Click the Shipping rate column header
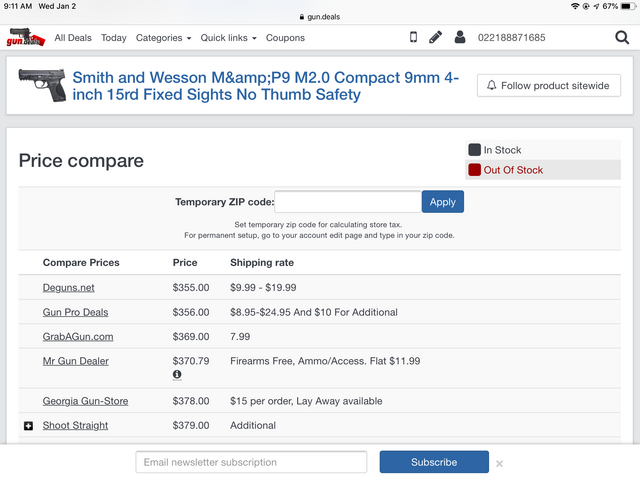The width and height of the screenshot is (640, 480). (262, 262)
